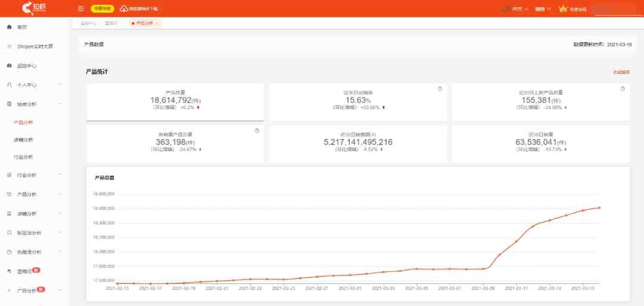Image resolution: width=644 pixels, height=306 pixels.
Task: Expand the 个人中心 sidebar menu
Action: (x=35, y=85)
